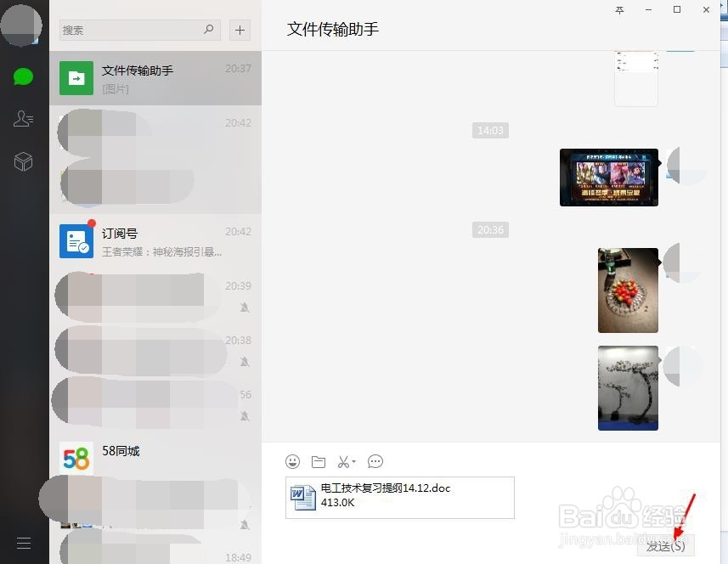Image resolution: width=728 pixels, height=564 pixels.
Task: Open Contacts from the left sidebar
Action: (23, 119)
